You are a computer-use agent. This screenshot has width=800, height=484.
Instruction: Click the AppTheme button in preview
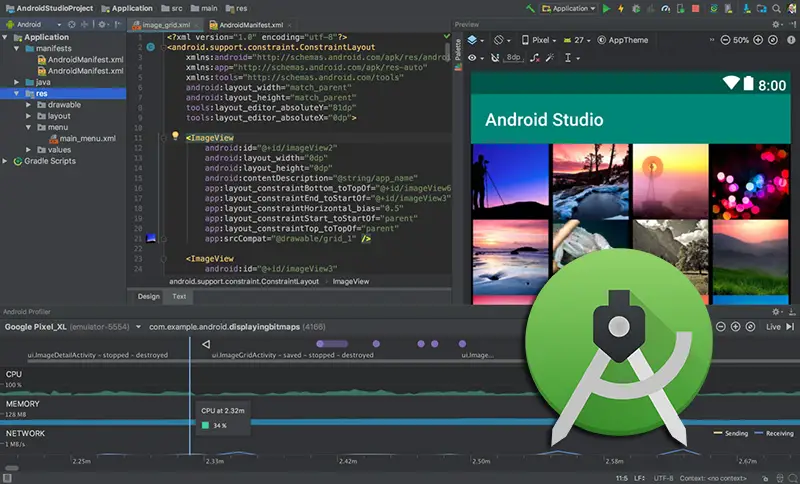(625, 40)
